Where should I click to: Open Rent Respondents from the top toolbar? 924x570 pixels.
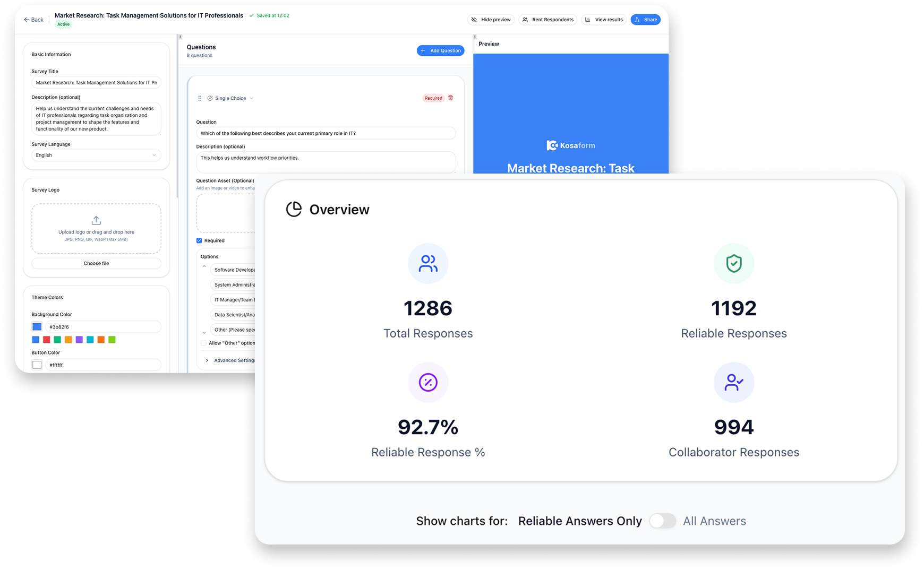[x=547, y=19]
